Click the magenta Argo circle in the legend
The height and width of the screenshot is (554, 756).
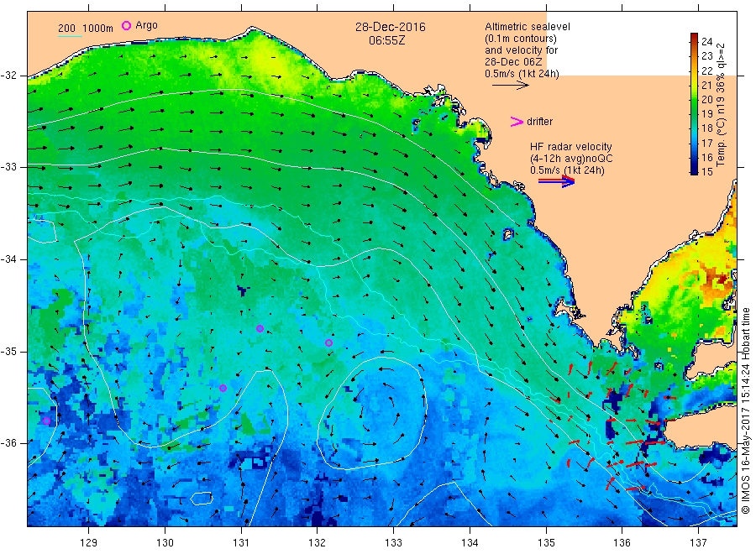point(126,25)
